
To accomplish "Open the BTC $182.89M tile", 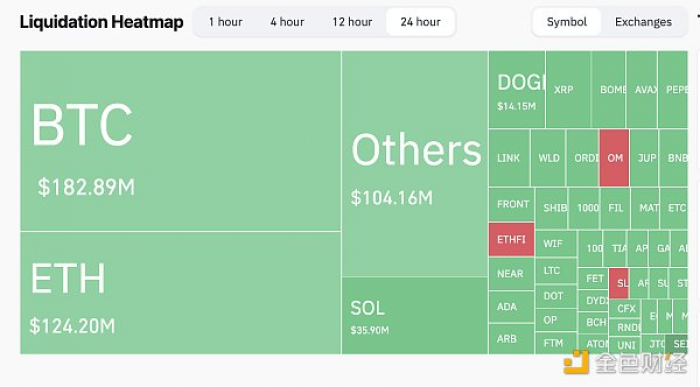I will pos(180,141).
